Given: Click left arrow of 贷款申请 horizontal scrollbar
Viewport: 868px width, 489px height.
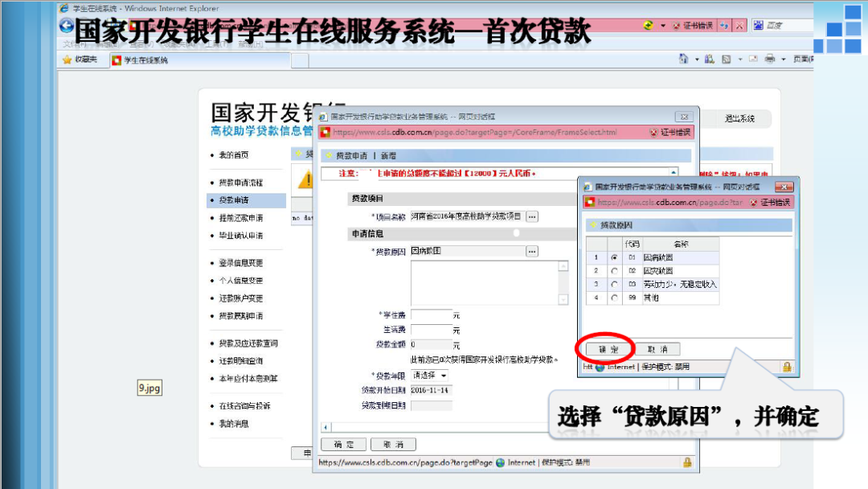Looking at the screenshot, I should click(x=325, y=427).
